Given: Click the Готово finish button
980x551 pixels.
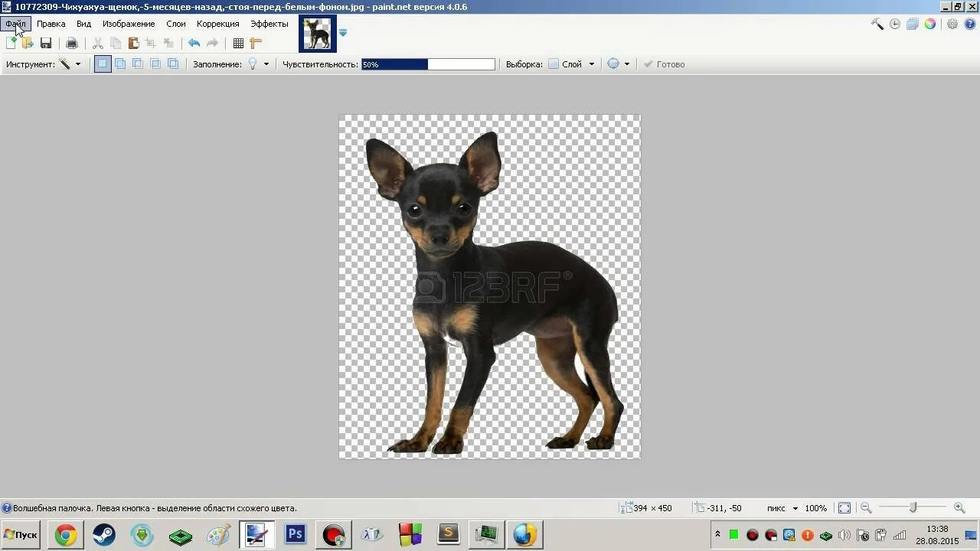Looking at the screenshot, I should [664, 64].
